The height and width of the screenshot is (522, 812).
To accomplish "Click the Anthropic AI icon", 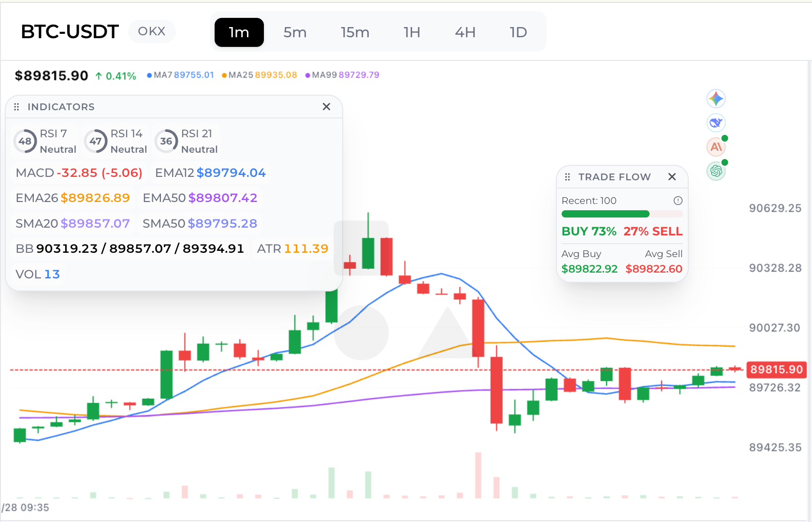I will pos(716,147).
